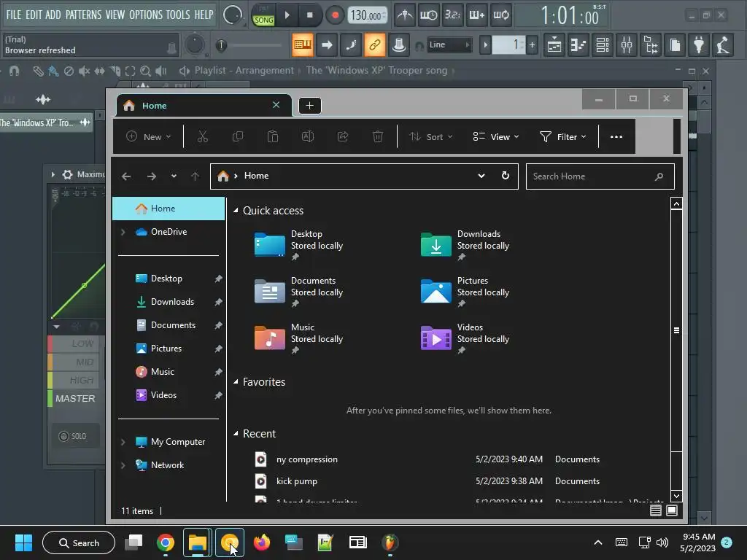Screen dimensions: 747x560
Task: Open the Mixer view icon
Action: (627, 45)
